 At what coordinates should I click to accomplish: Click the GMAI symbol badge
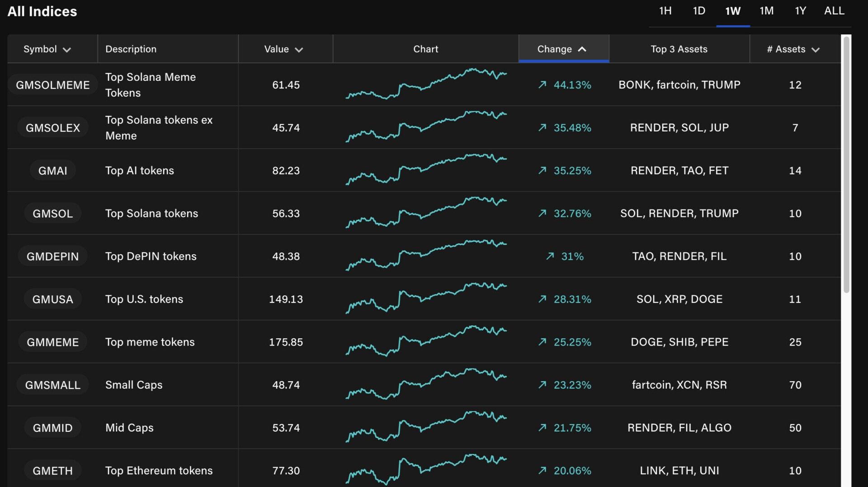click(52, 170)
